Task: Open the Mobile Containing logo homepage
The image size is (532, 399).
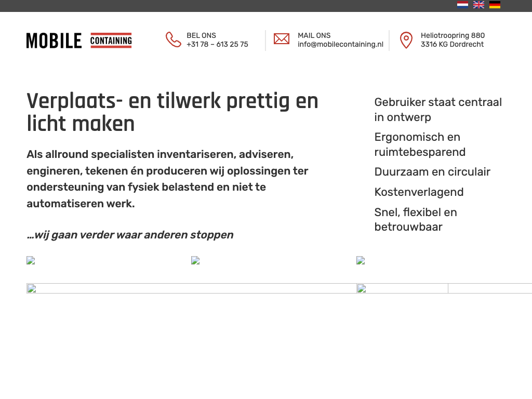Action: click(x=79, y=41)
